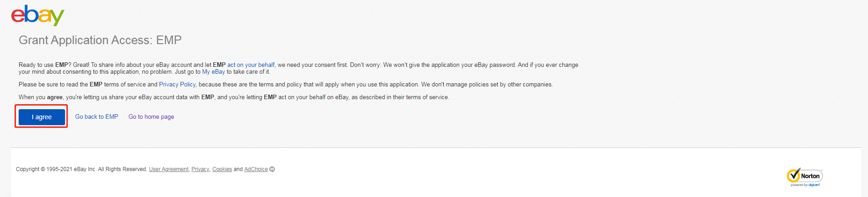Click the Norton checkmark seal icon

pos(793,175)
